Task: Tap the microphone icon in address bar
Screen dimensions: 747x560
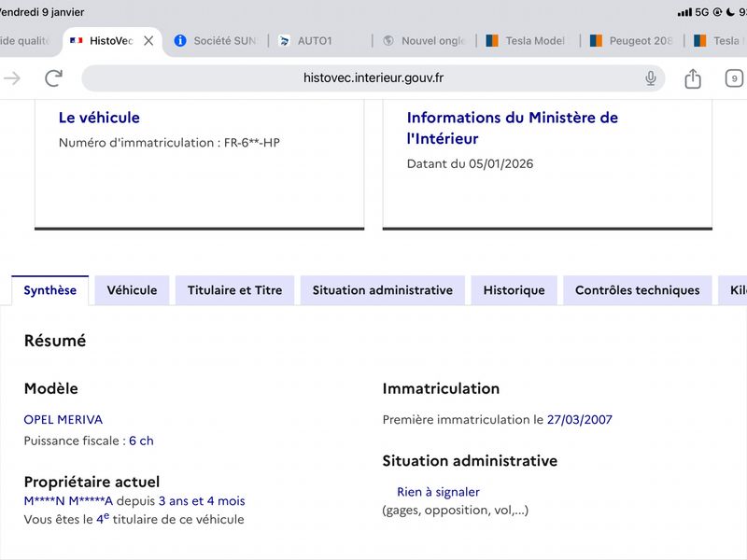Action: 650,78
